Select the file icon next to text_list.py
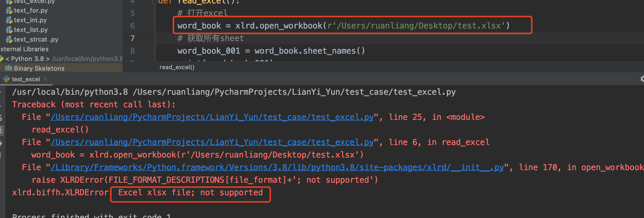644x218 pixels. 9,30
